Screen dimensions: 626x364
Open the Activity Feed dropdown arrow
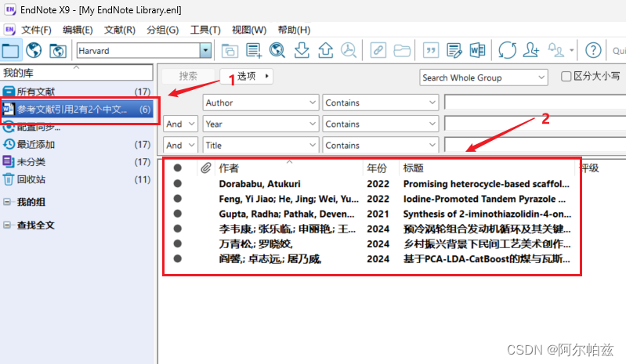tap(572, 51)
